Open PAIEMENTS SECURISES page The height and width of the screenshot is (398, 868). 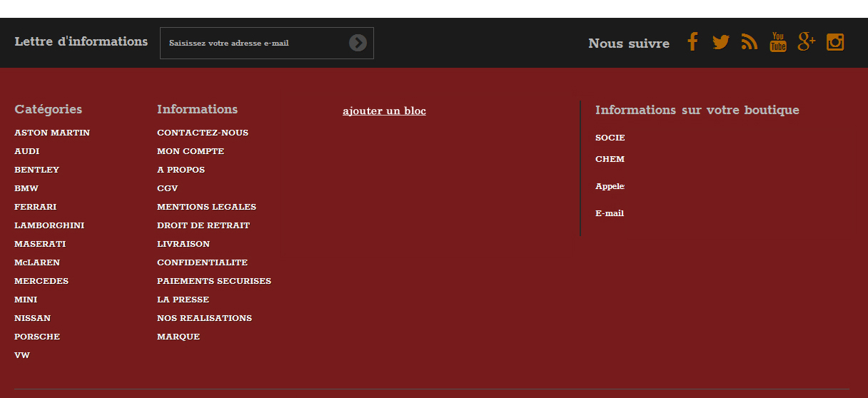click(214, 281)
